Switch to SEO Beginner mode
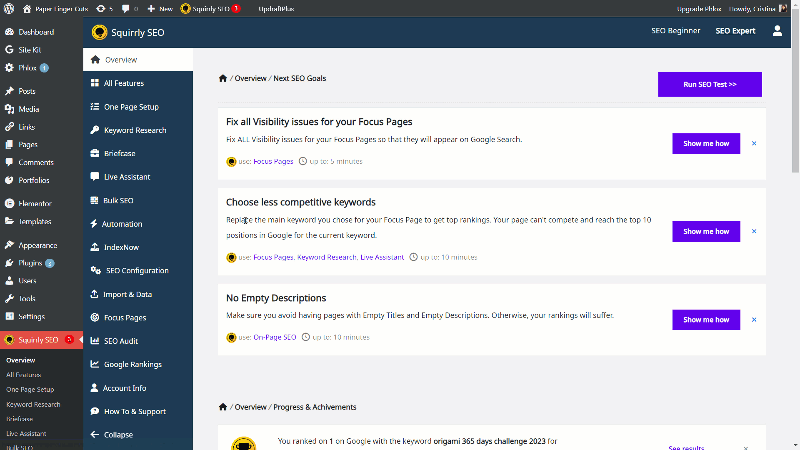Screen dimensions: 800x450 pyautogui.click(x=676, y=31)
